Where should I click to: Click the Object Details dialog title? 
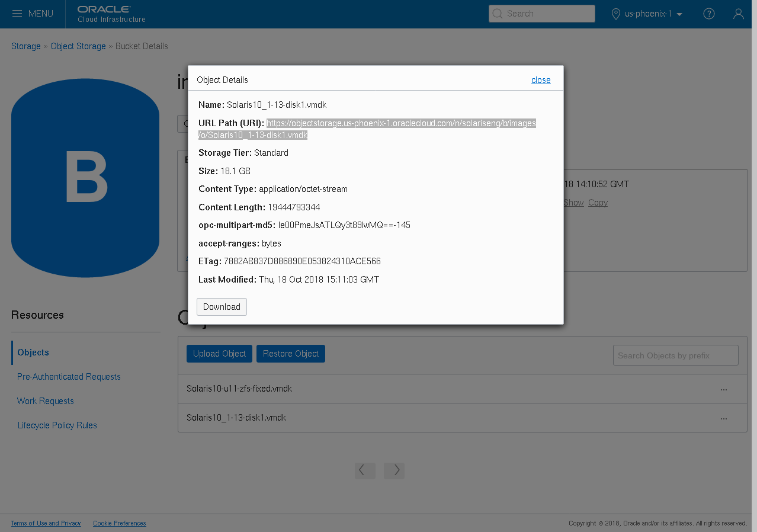tap(222, 80)
